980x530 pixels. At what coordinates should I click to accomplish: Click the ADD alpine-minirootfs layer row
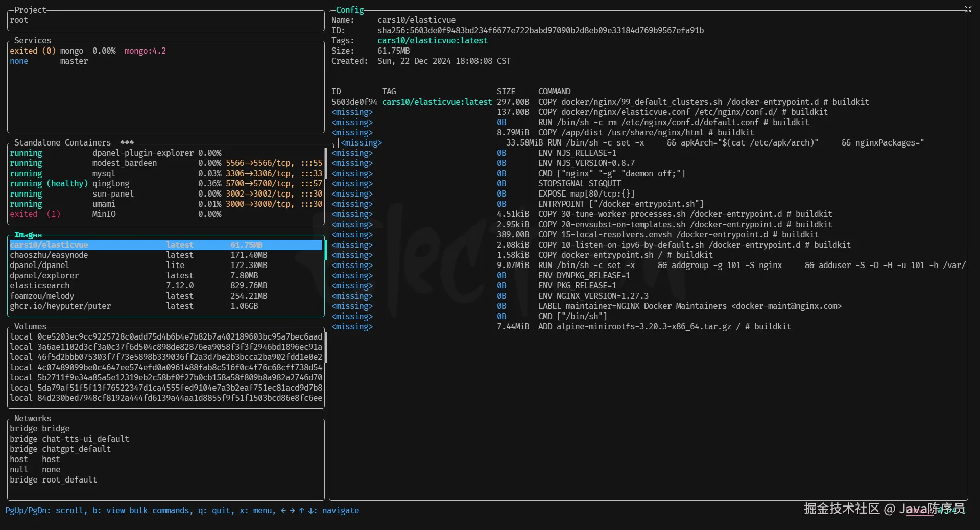pyautogui.click(x=561, y=326)
